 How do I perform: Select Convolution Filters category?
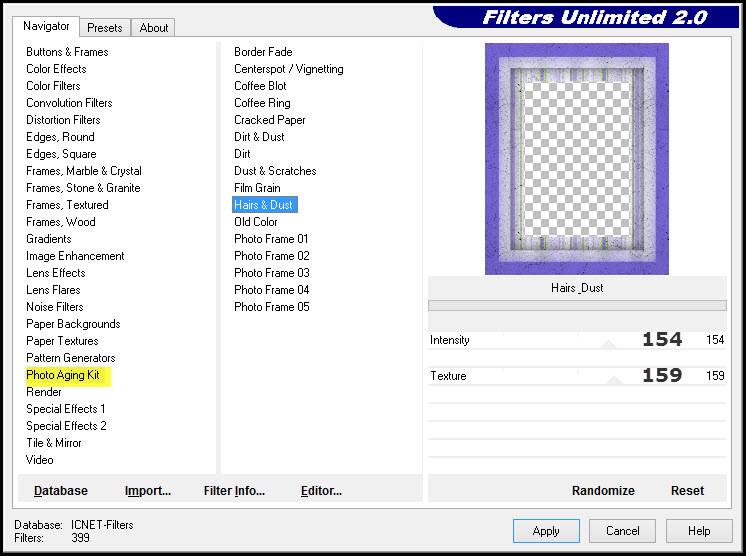pyautogui.click(x=69, y=103)
